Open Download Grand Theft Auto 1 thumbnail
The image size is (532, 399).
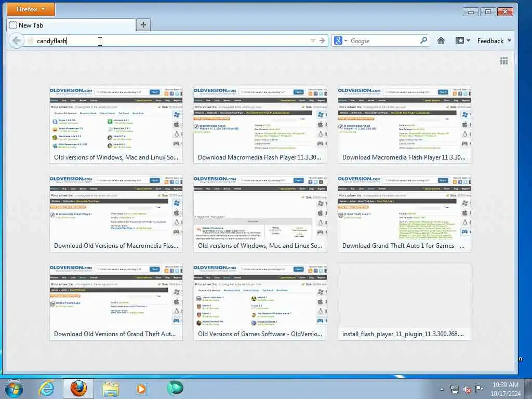404,213
